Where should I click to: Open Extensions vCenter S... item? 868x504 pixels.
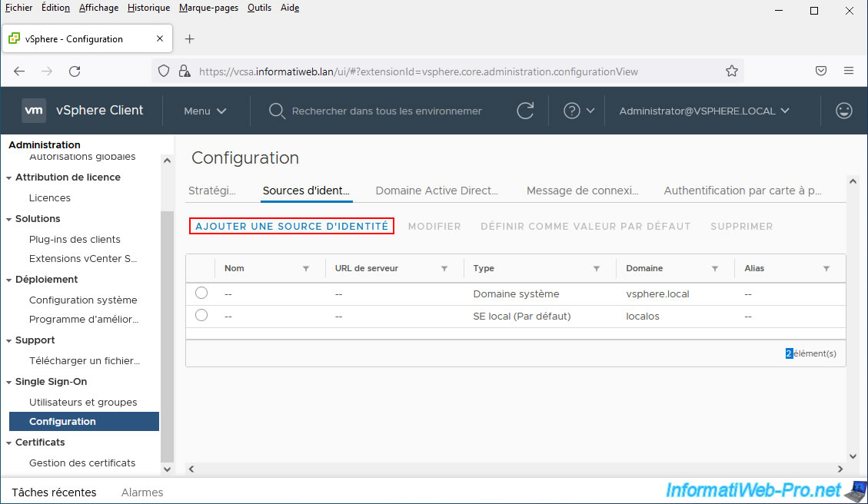tap(83, 259)
